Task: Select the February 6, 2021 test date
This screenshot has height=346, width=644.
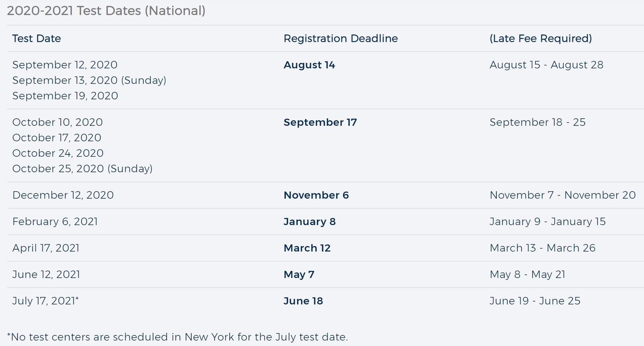Action: (55, 221)
